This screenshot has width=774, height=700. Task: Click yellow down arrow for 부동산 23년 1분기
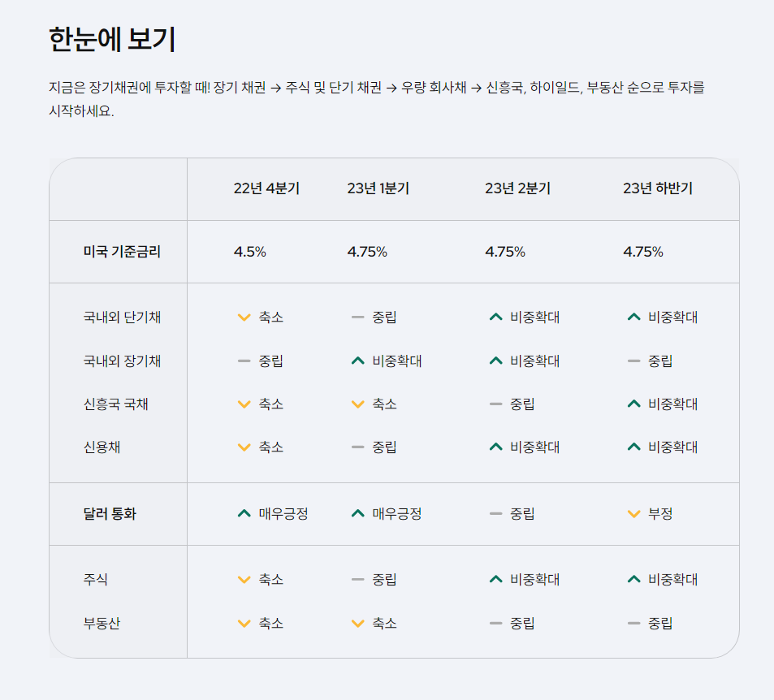[358, 624]
